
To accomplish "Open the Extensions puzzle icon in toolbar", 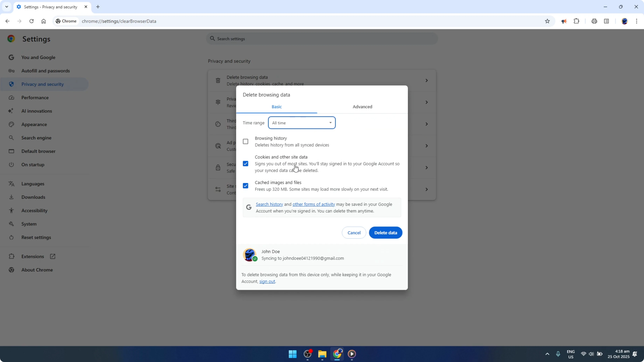I will [576, 21].
